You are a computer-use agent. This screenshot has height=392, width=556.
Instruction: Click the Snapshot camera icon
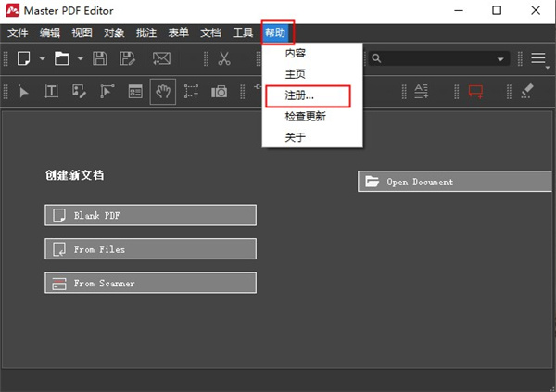click(219, 92)
